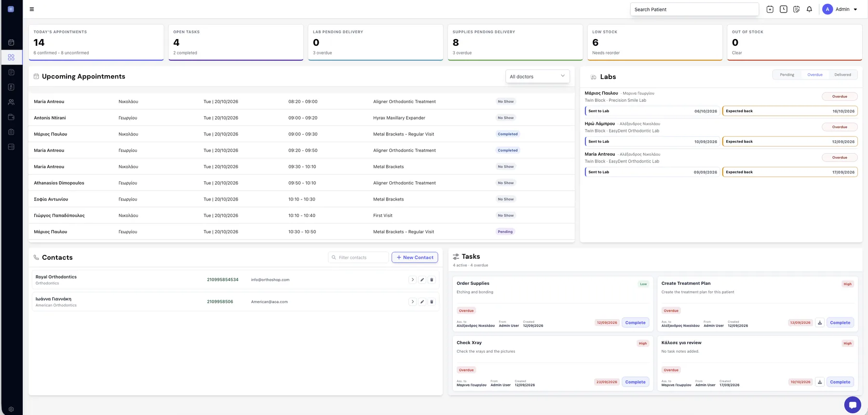Open the clipboard checklist icon in sidebar
The height and width of the screenshot is (415, 868).
(x=11, y=132)
